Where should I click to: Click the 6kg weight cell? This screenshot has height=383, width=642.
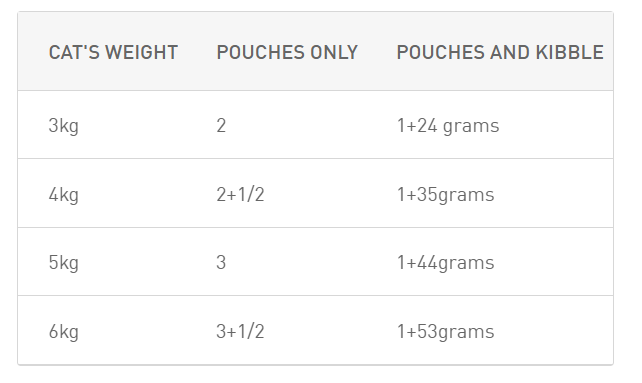tap(63, 331)
